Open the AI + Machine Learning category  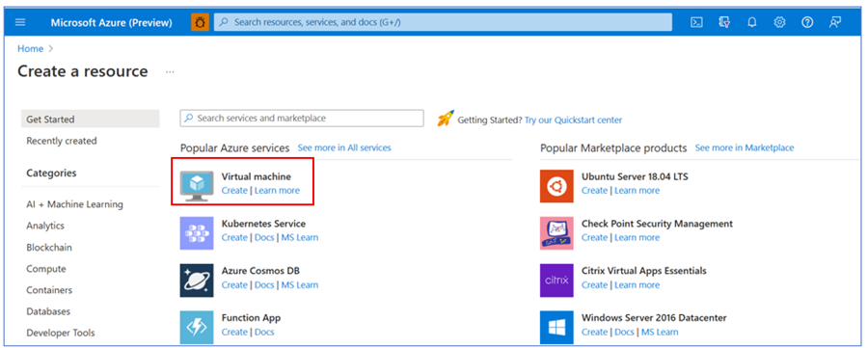coord(74,204)
